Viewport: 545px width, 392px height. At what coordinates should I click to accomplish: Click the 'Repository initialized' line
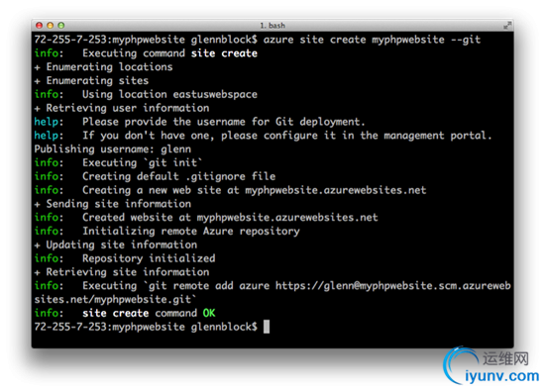(125, 258)
